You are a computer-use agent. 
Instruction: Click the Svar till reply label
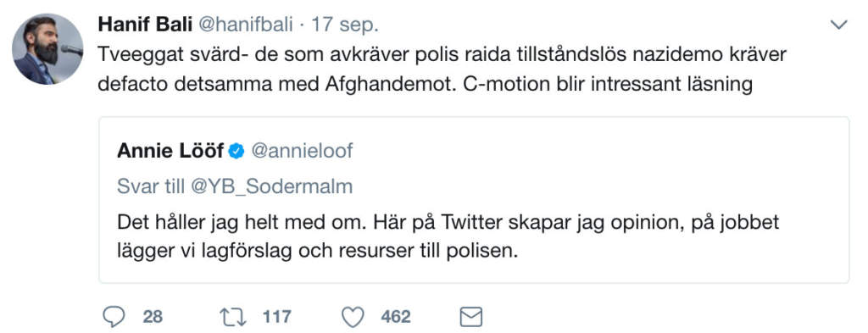pos(151,187)
